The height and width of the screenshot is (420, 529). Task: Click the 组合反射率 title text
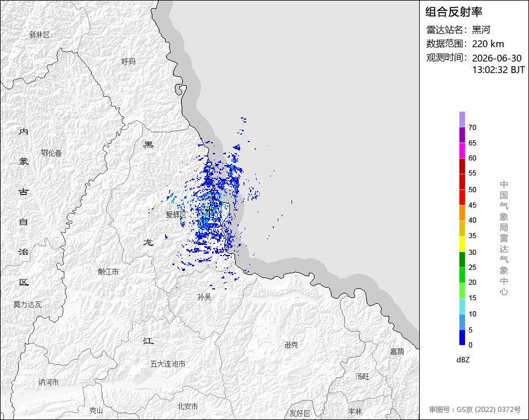click(454, 12)
